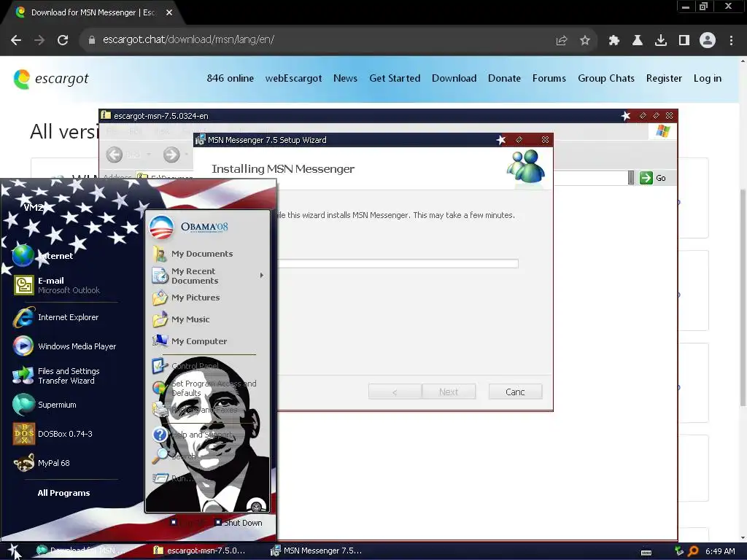
Task: Click Shut Down in Start menu
Action: (239, 522)
